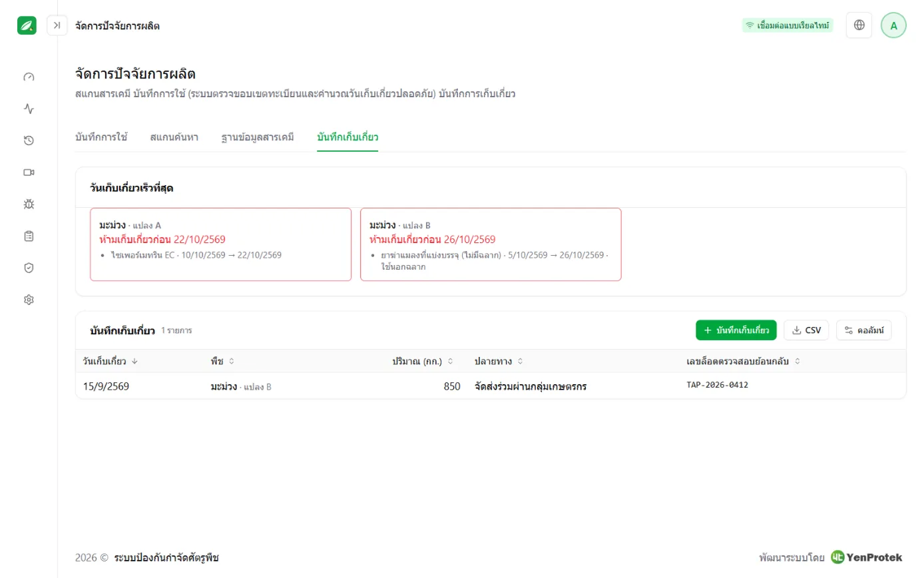This screenshot has width=924, height=578.
Task: Click the green บันทึกเก็บเกี่ยว add button
Action: 736,330
